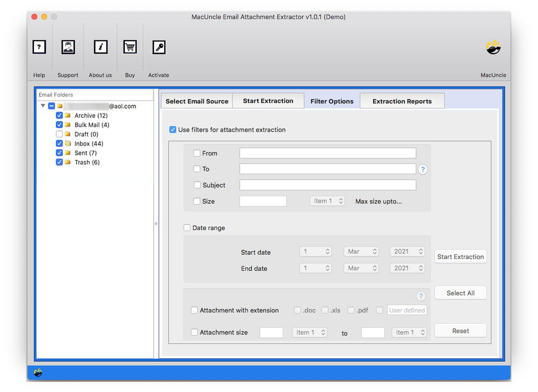
Task: Open the Start date year dropdown
Action: click(x=407, y=252)
